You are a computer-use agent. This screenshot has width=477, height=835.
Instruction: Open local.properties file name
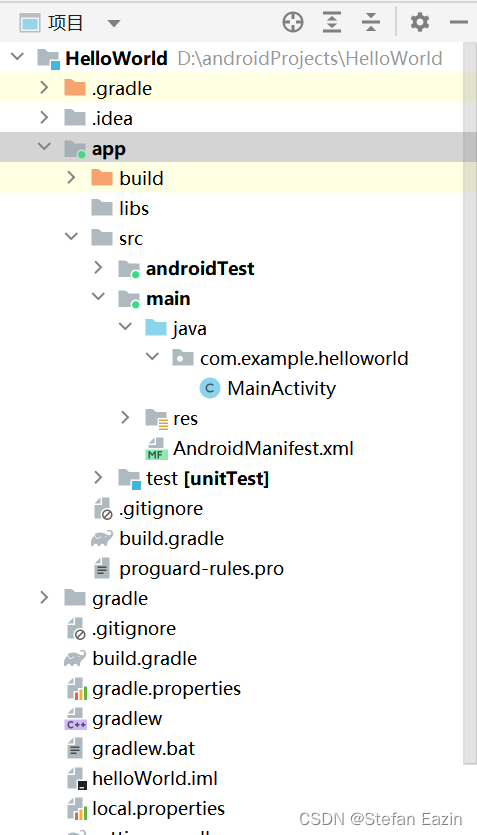159,809
